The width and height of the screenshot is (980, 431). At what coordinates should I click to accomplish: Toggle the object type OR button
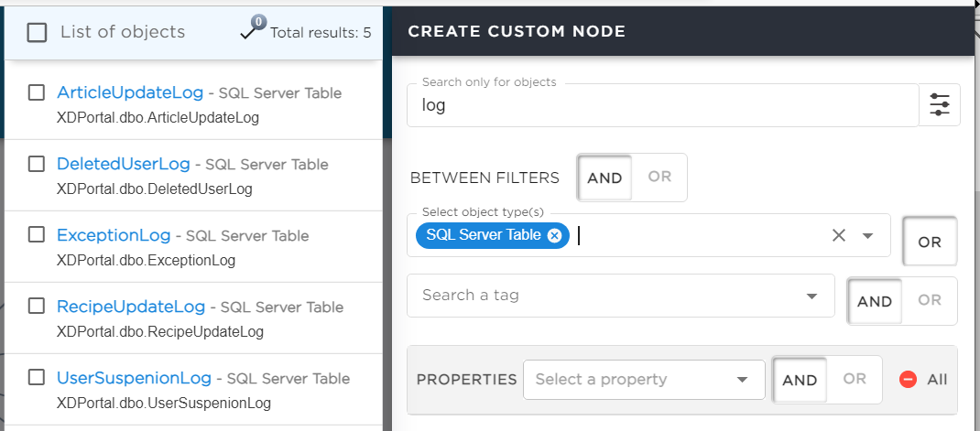[x=930, y=242]
